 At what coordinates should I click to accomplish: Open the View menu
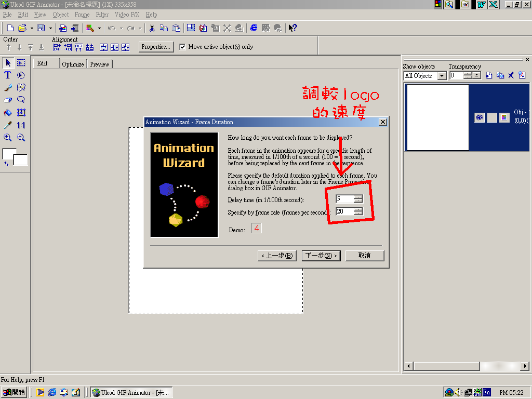pos(40,15)
